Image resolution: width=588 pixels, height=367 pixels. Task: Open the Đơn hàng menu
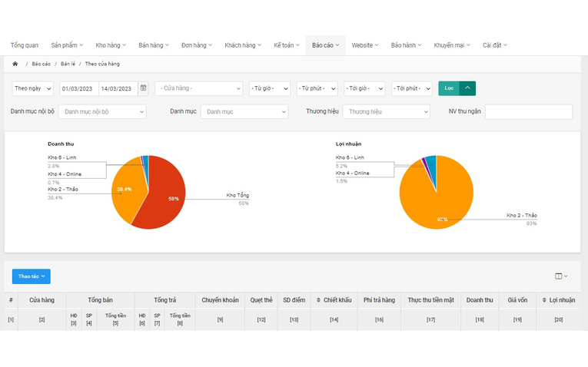coord(197,45)
